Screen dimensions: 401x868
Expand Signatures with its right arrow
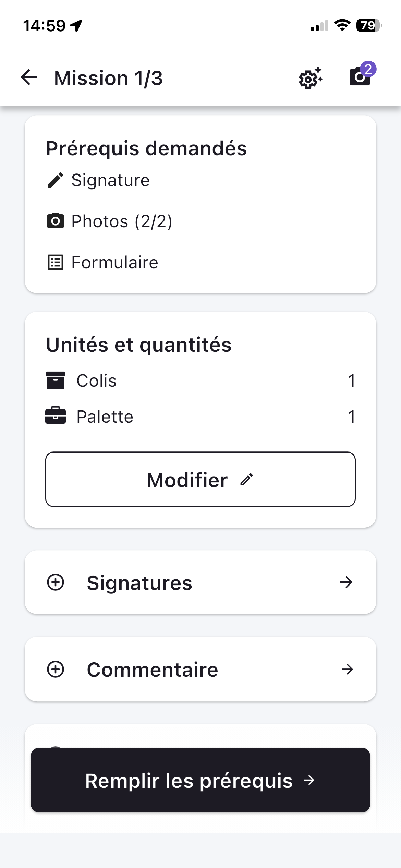pos(347,582)
